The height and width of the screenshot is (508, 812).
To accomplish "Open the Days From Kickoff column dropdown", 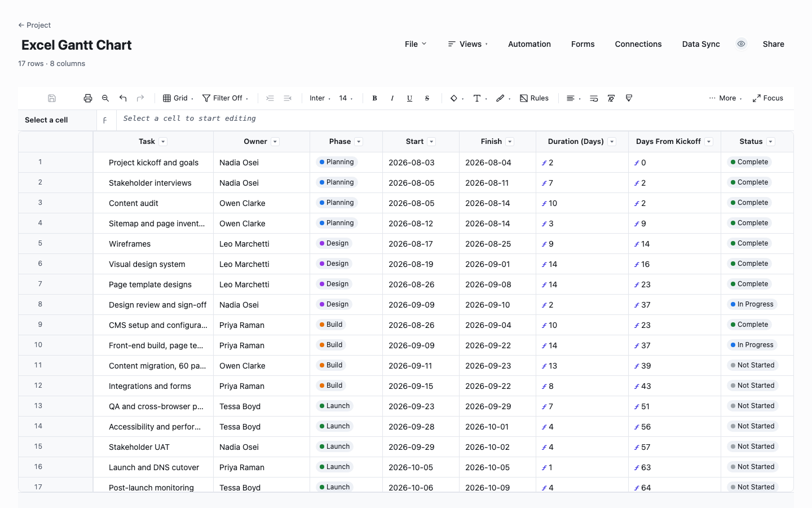I will 709,142.
